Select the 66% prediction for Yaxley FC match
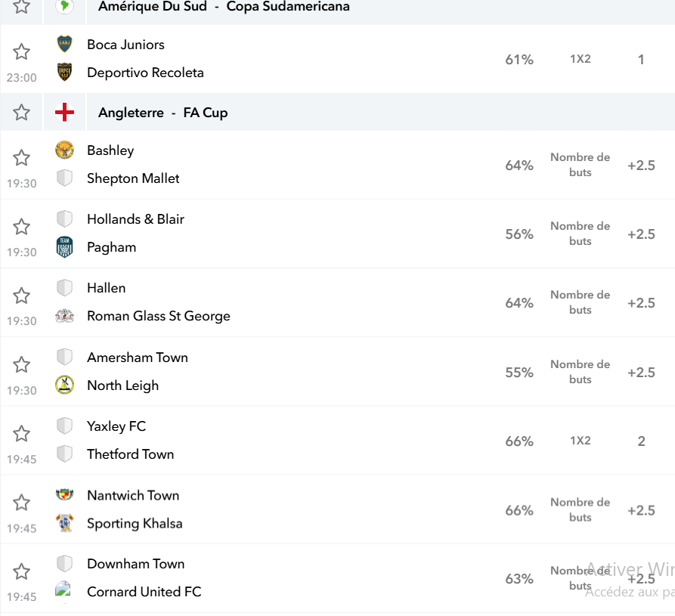 click(519, 441)
